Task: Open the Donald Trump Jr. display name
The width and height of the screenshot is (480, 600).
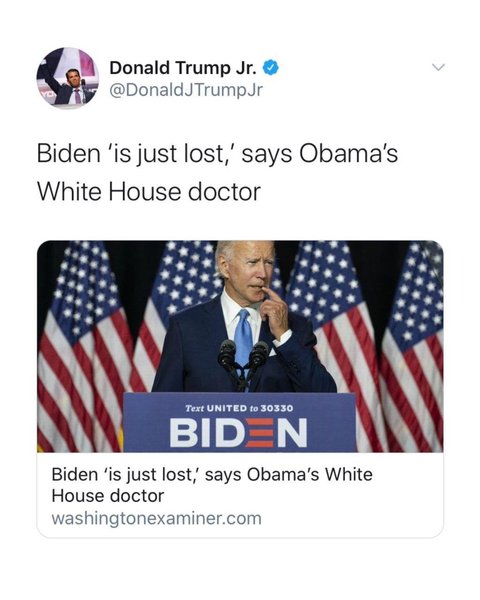Action: point(183,68)
